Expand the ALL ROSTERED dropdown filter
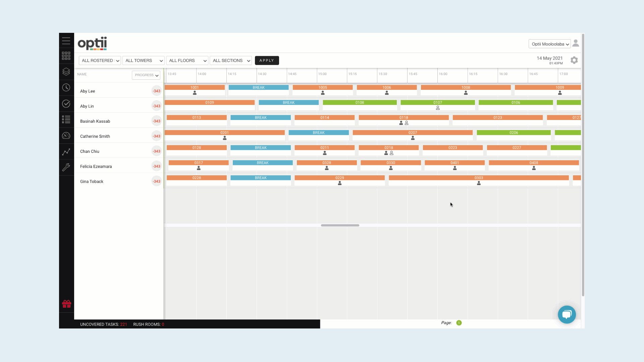The image size is (644, 362). tap(100, 60)
